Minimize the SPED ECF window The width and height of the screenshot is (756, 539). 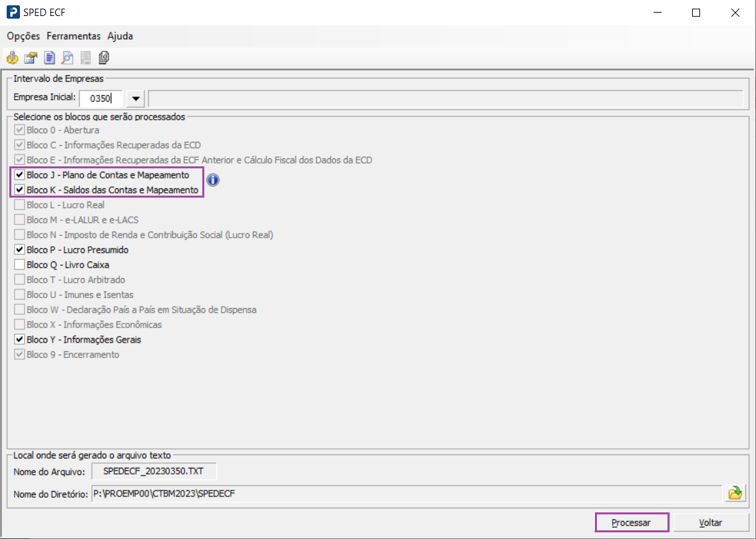[657, 13]
